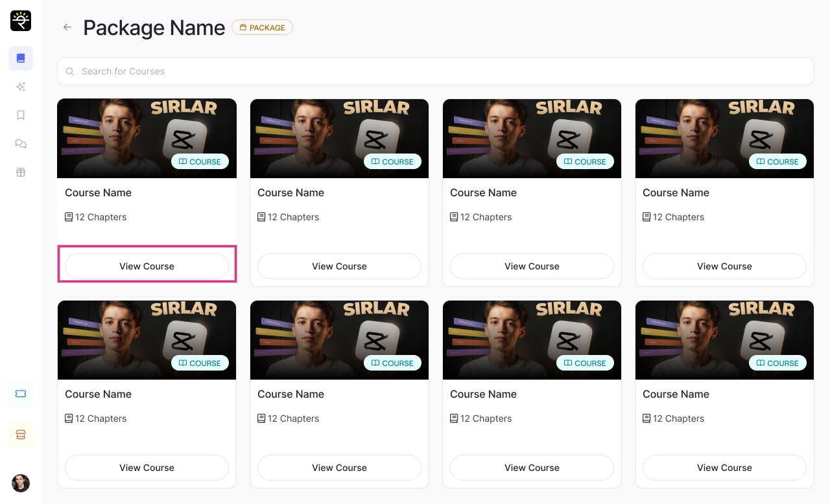Open the courses book icon in sidebar

click(x=21, y=58)
